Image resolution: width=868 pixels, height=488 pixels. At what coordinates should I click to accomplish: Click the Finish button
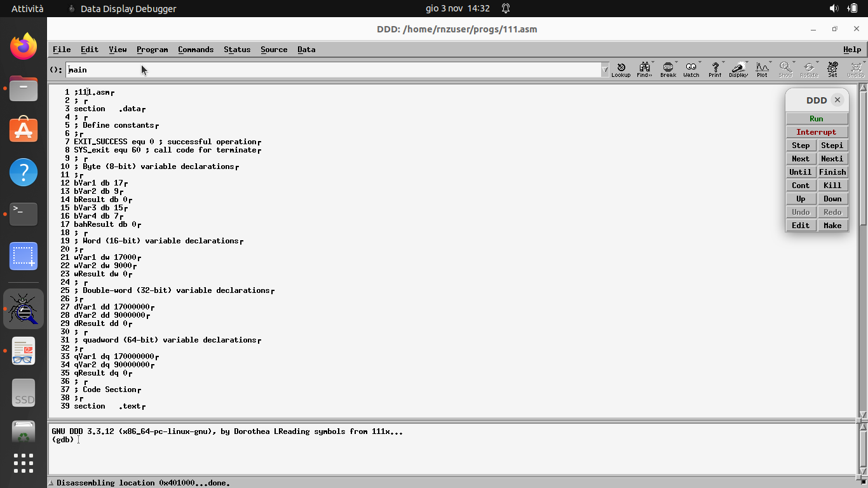(x=832, y=172)
